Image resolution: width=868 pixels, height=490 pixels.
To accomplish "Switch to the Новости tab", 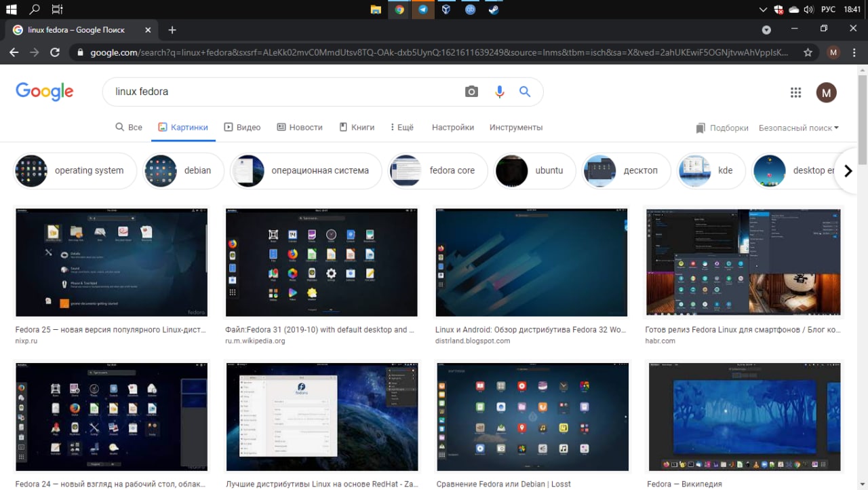I will pos(300,128).
